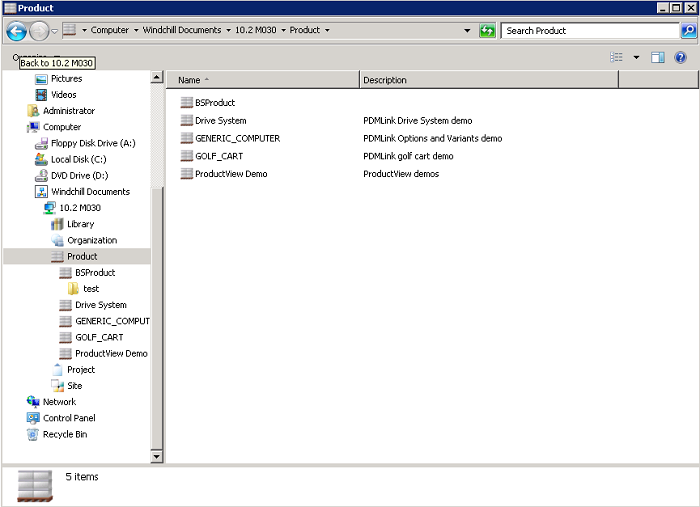Select ProductView Demo icon in file list
The height and width of the screenshot is (507, 700).
coord(186,174)
